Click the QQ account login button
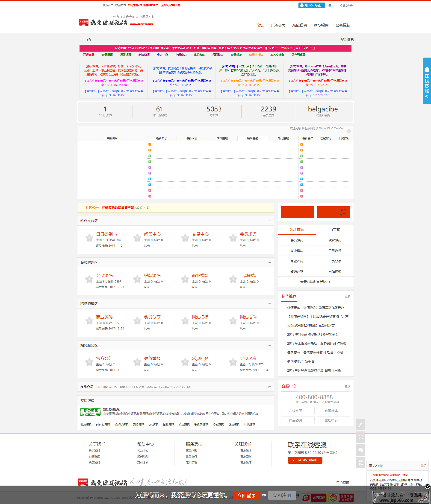 point(311,5)
